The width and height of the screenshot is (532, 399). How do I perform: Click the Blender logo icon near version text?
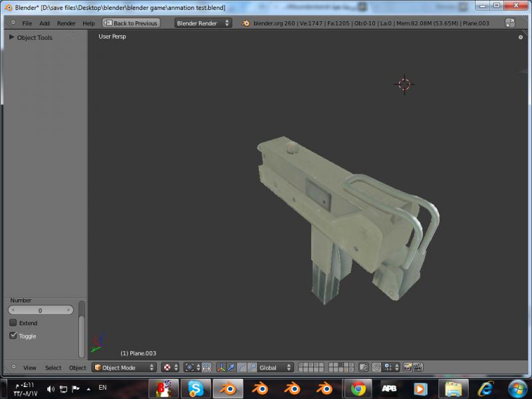245,23
